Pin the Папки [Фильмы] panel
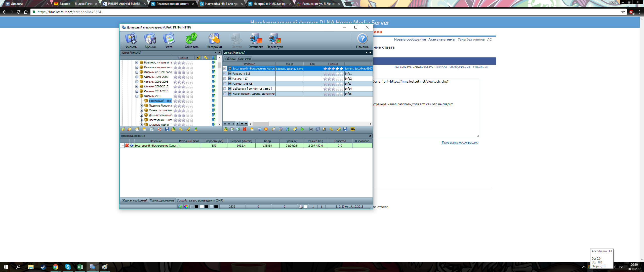644x272 pixels. click(219, 53)
